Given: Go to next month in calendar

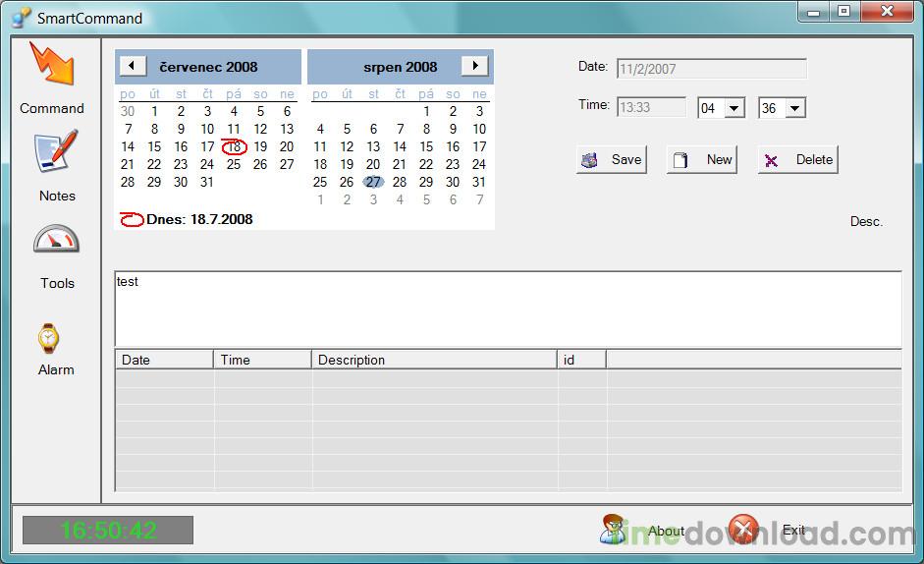Looking at the screenshot, I should tap(474, 66).
